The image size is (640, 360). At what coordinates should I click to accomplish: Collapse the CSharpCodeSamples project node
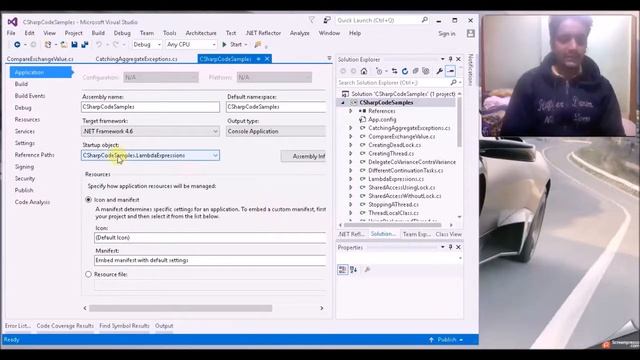[343, 102]
